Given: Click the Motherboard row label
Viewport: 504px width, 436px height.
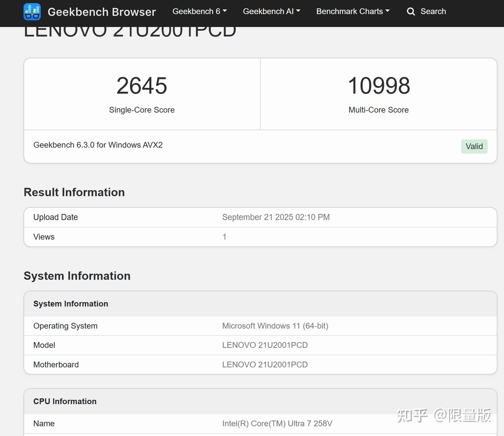Looking at the screenshot, I should point(56,365).
